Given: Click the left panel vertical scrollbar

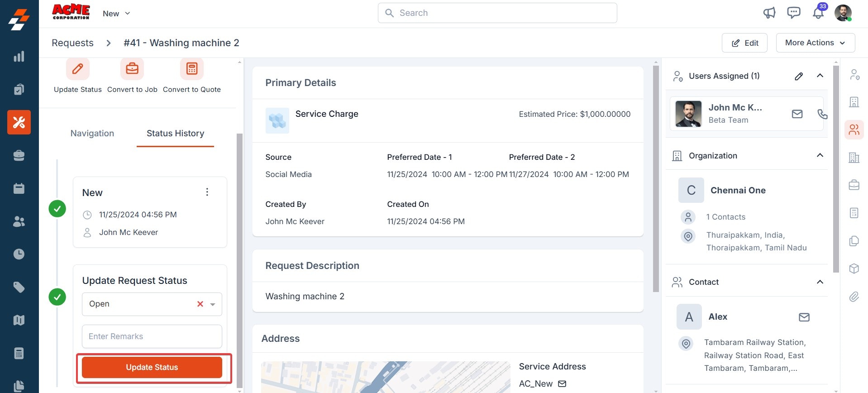Looking at the screenshot, I should click(x=240, y=260).
